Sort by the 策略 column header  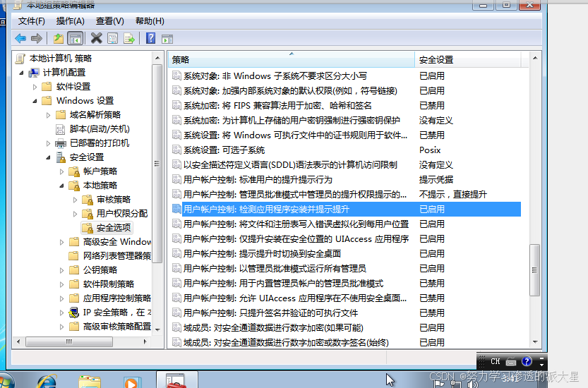coord(291,59)
